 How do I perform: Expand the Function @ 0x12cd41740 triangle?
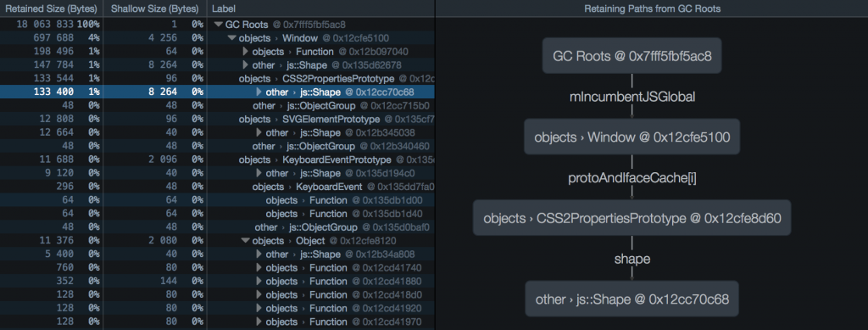pyautogui.click(x=259, y=268)
